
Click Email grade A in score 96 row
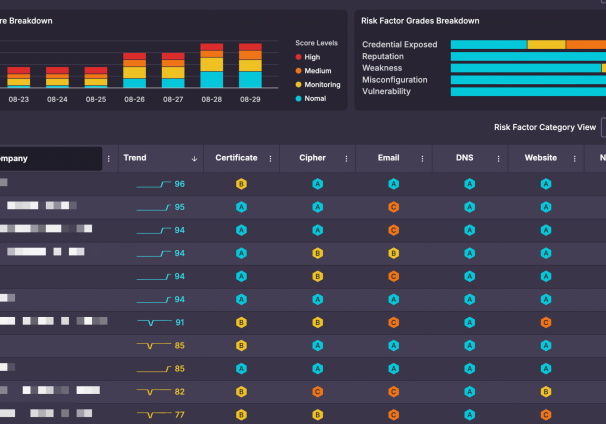pyautogui.click(x=393, y=184)
